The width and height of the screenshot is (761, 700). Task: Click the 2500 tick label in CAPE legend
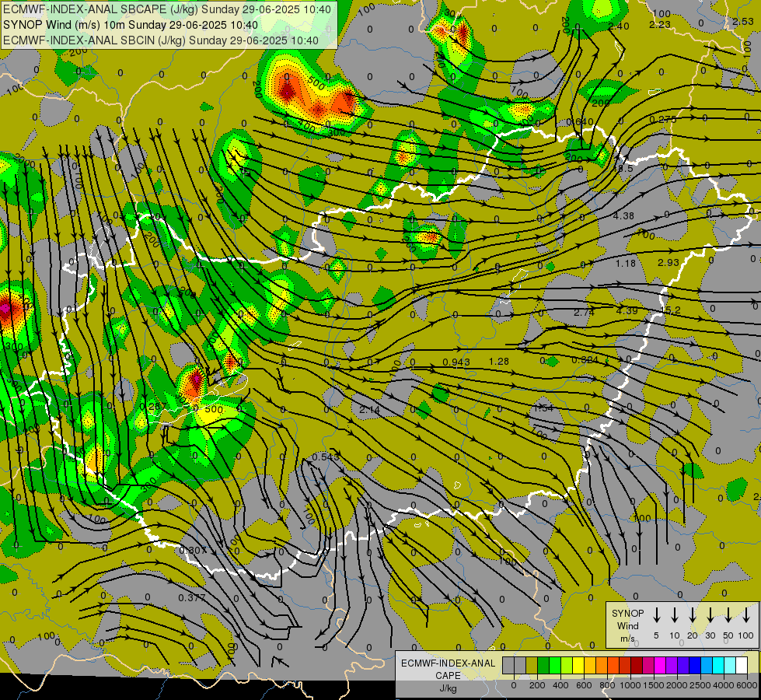click(700, 685)
